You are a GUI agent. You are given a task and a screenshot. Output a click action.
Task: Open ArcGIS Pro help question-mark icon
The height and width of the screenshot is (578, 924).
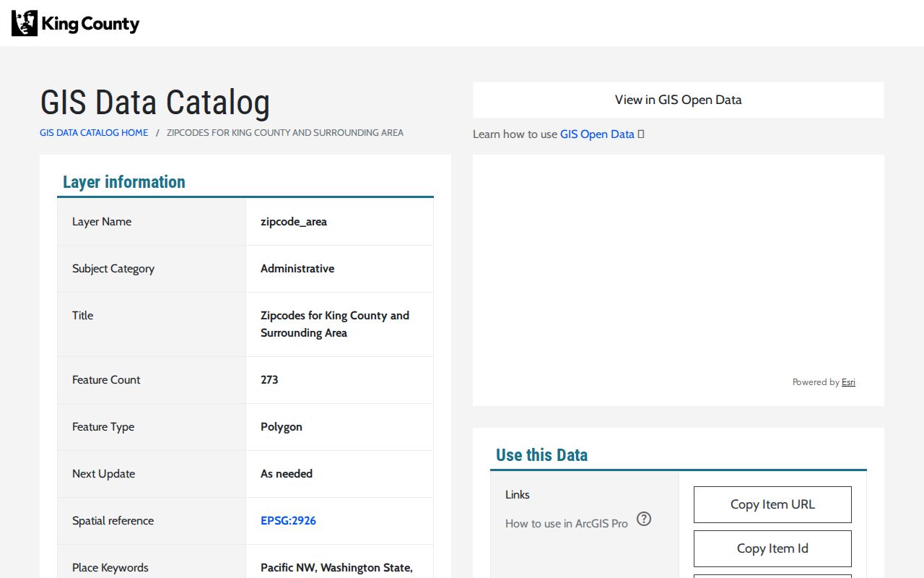point(644,519)
